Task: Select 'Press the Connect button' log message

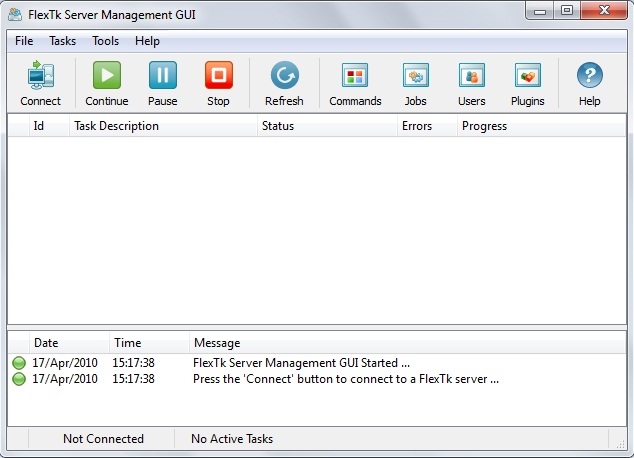Action: coord(346,379)
